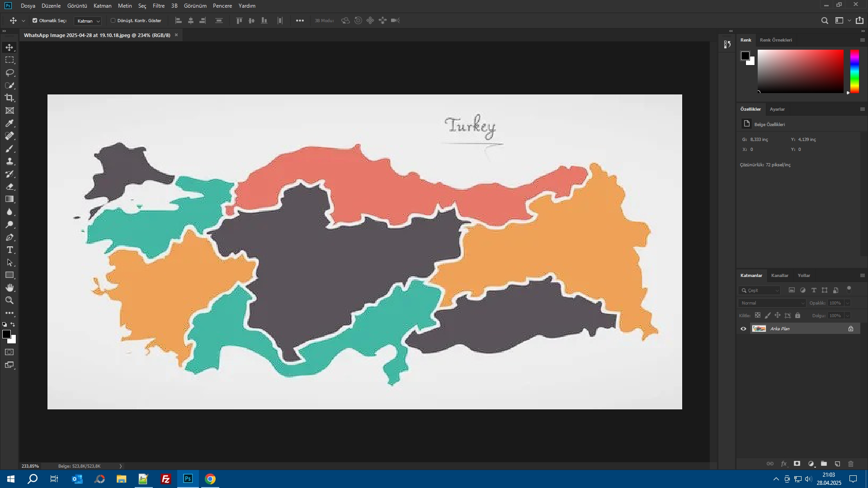Screen dimensions: 868x488
Task: Toggle the Otomatik Seç checkbox
Action: (35, 20)
